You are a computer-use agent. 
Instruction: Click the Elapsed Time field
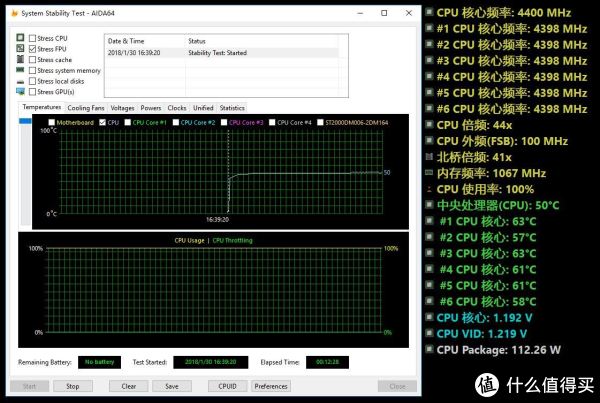pyautogui.click(x=327, y=362)
